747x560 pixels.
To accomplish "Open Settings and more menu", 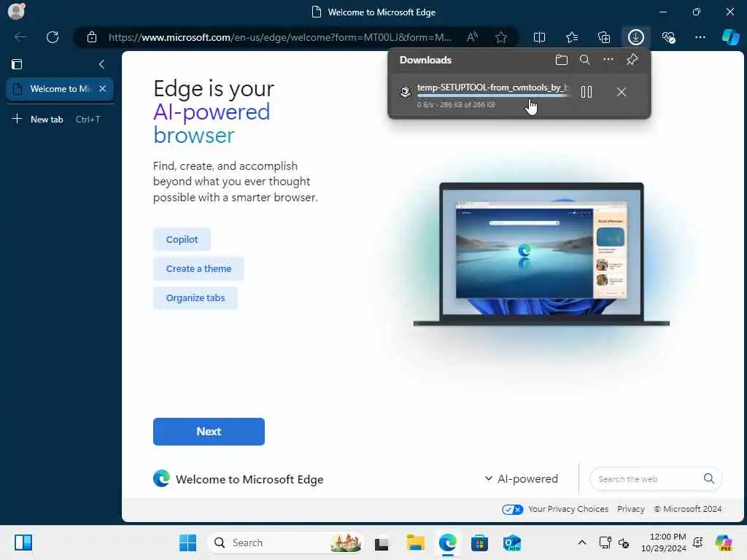I will click(700, 37).
